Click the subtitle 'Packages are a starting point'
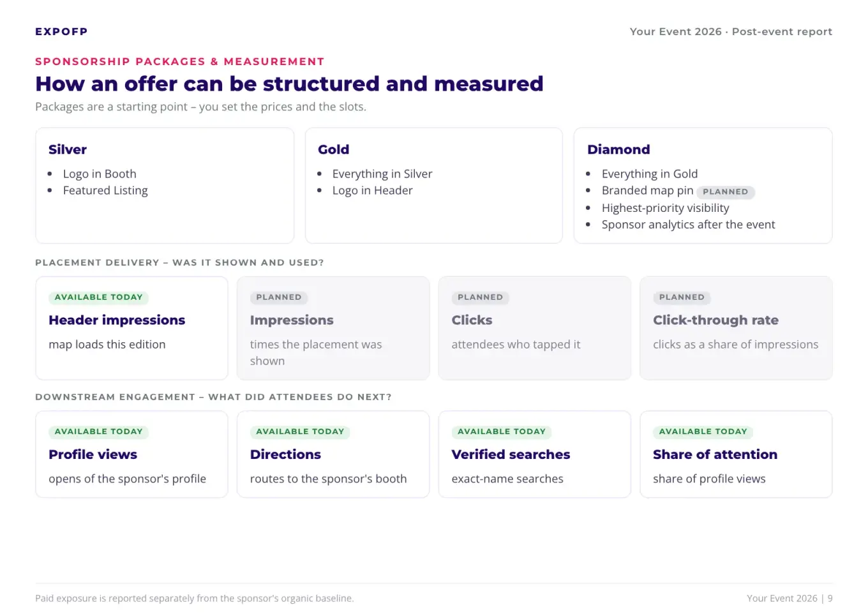Viewport: 868px width, 614px height. pyautogui.click(x=111, y=107)
